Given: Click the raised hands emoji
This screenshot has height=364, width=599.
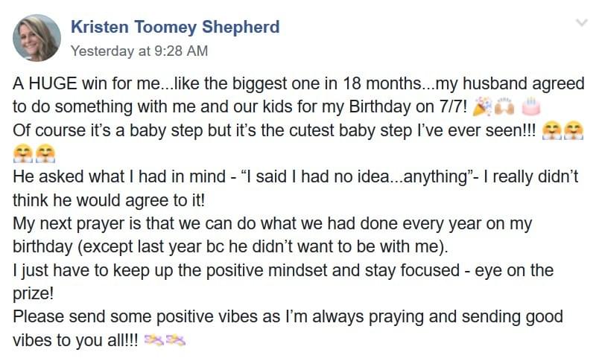Looking at the screenshot, I should pyautogui.click(x=504, y=107).
